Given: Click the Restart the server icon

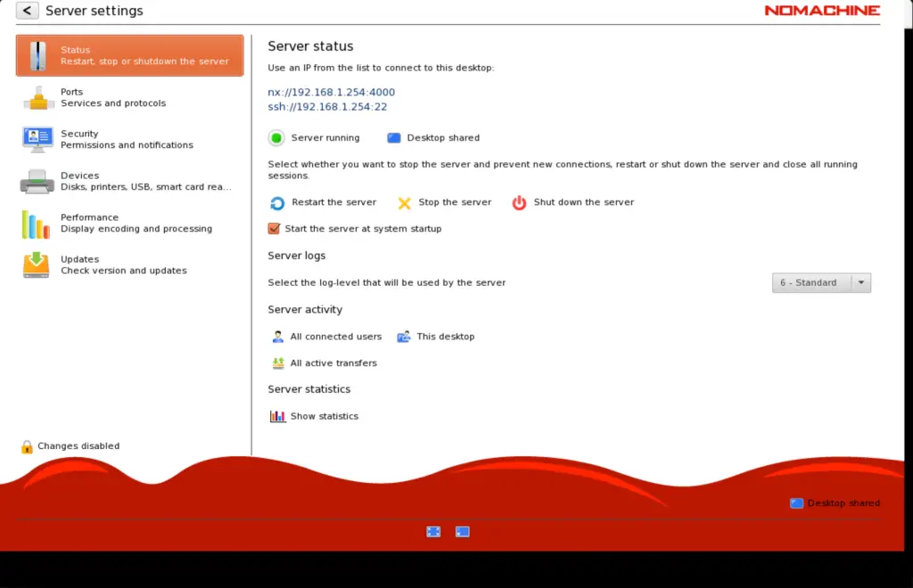Looking at the screenshot, I should click(x=277, y=203).
